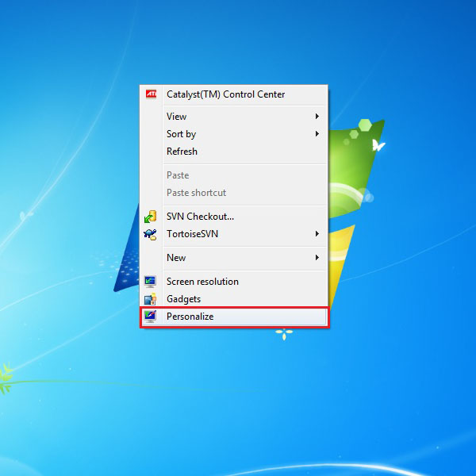Expand the Sort by submenu arrow
This screenshot has height=476, width=476.
[x=317, y=134]
